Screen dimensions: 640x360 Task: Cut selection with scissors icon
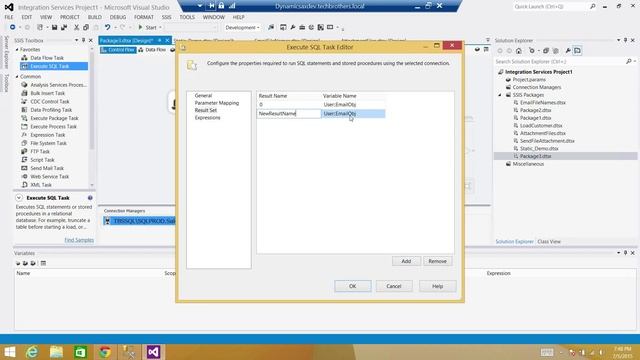pos(76,27)
